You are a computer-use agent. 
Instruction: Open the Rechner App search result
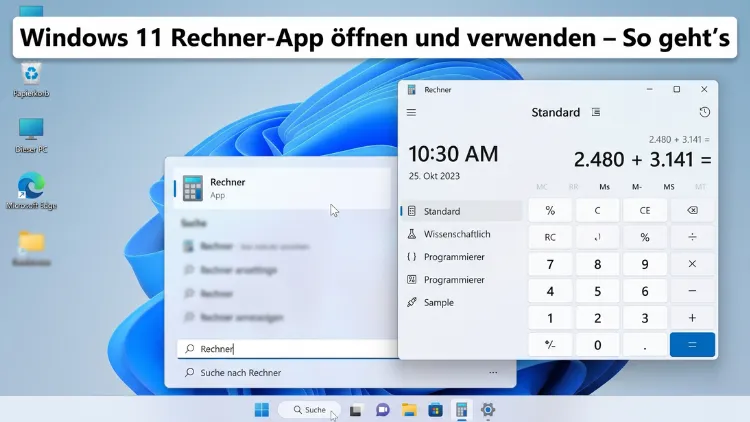[x=282, y=189]
